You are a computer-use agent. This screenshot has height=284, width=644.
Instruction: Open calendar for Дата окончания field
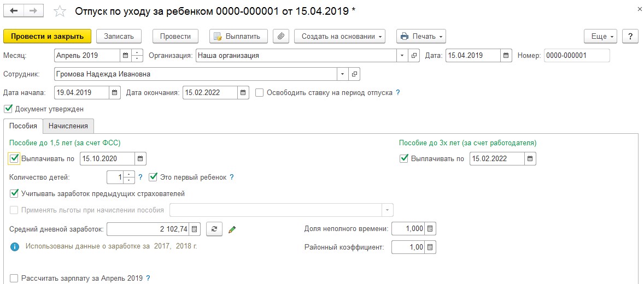coord(243,93)
